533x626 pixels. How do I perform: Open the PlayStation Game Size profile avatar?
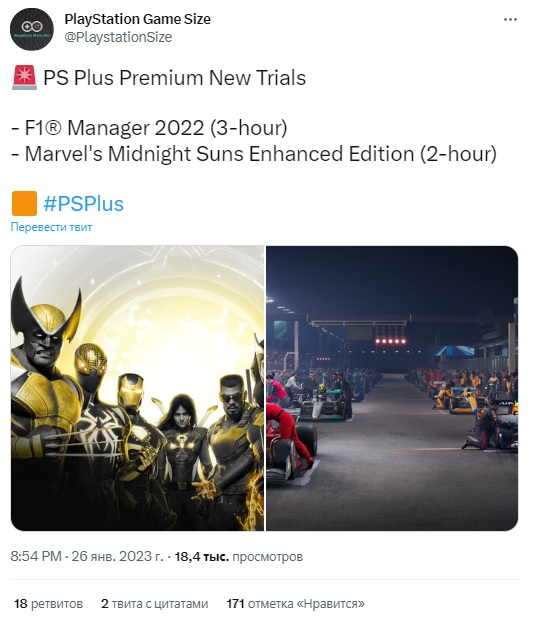(32, 28)
